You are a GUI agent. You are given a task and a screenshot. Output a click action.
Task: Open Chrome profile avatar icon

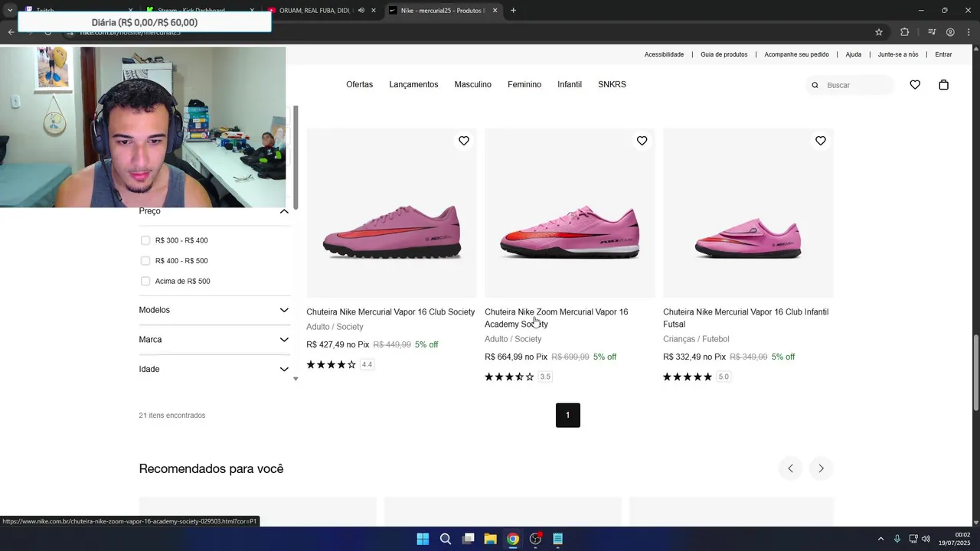click(x=950, y=32)
